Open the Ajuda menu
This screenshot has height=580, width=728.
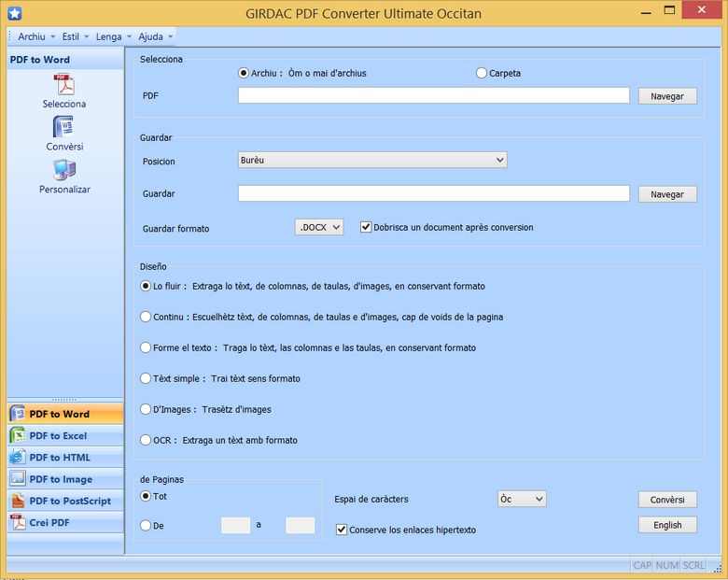coord(155,36)
